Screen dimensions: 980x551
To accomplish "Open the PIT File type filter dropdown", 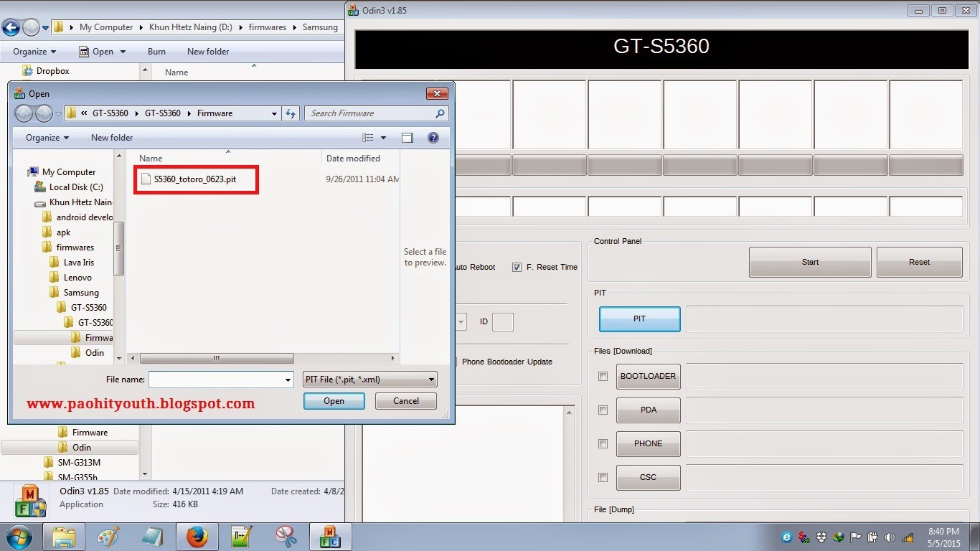I will pyautogui.click(x=369, y=380).
